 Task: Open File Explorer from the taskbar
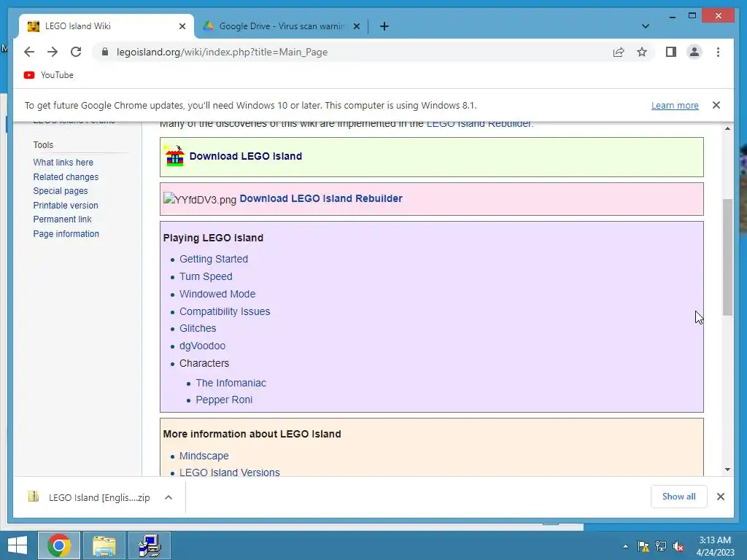pyautogui.click(x=104, y=545)
